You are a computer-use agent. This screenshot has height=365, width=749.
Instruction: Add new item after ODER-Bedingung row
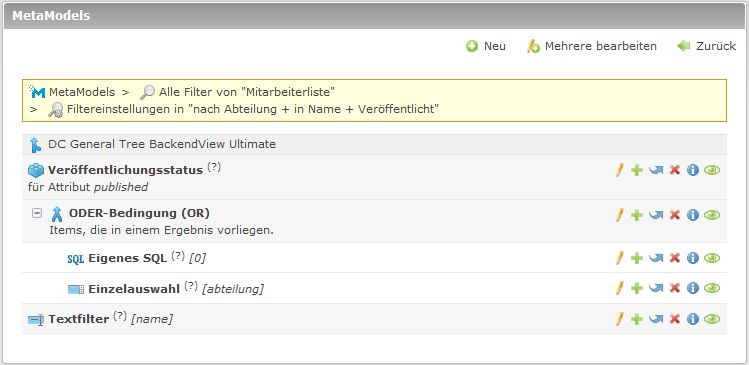click(x=637, y=215)
